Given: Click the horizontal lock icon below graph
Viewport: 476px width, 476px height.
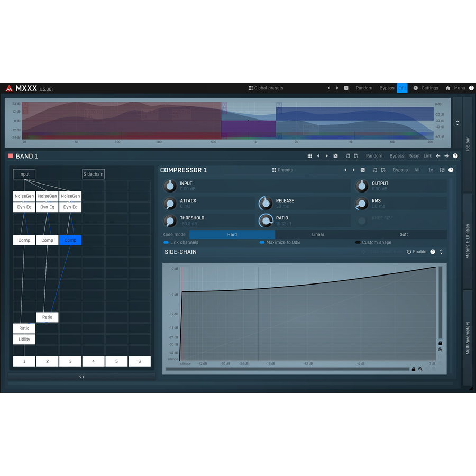Looking at the screenshot, I should point(414,369).
